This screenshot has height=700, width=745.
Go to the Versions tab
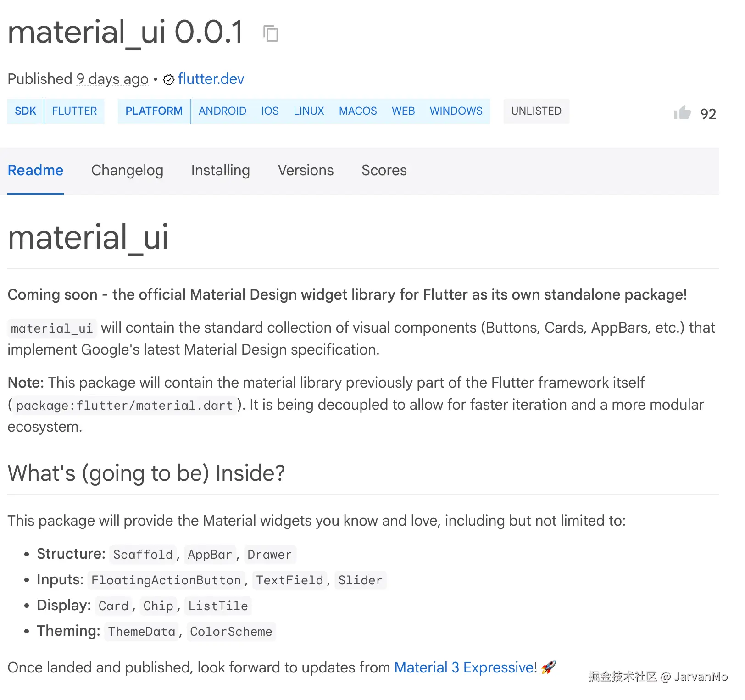click(x=306, y=170)
